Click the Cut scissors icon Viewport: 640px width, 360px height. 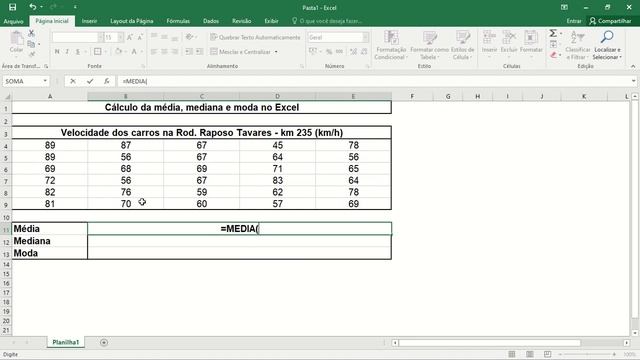[31, 33]
